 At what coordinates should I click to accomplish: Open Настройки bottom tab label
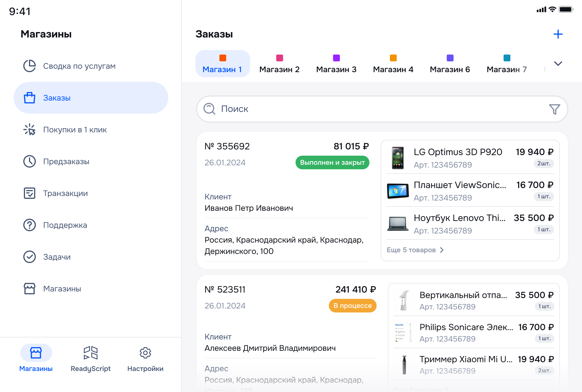pos(145,369)
